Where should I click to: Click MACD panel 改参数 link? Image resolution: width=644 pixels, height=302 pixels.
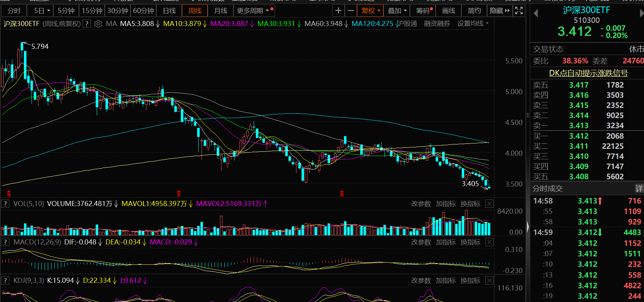click(x=421, y=242)
